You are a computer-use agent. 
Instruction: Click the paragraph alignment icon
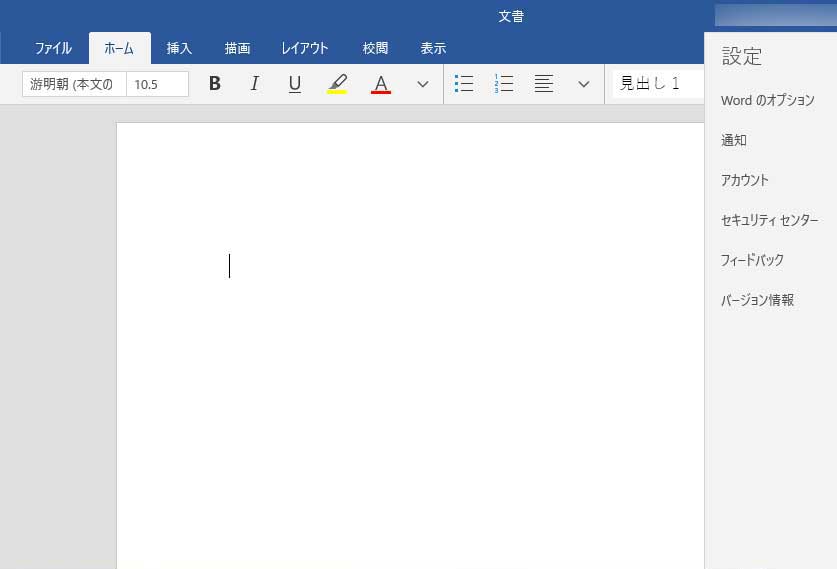pos(544,84)
